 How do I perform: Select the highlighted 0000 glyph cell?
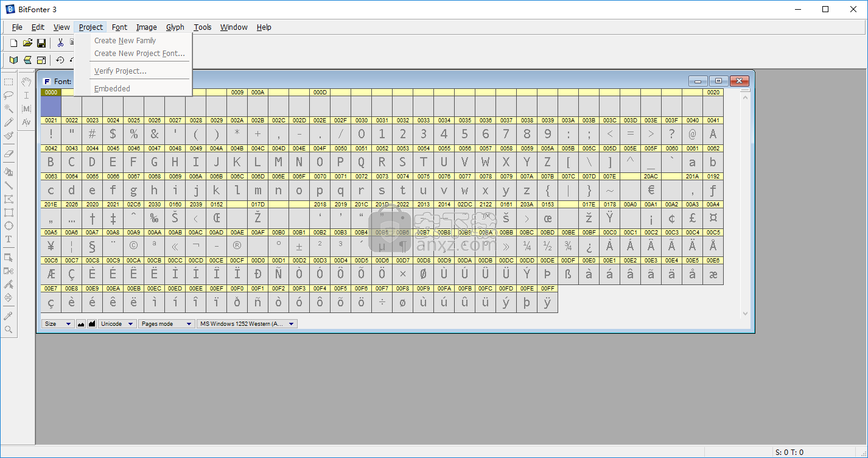coord(51,106)
